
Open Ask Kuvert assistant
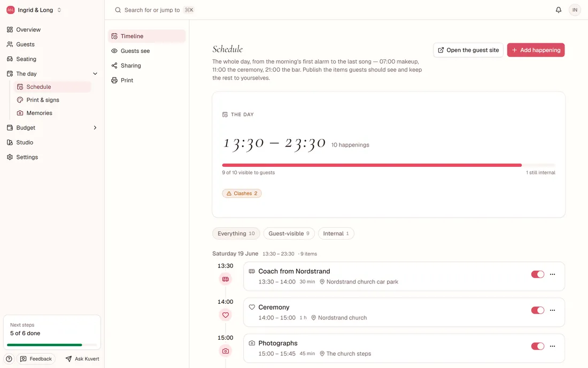click(82, 359)
